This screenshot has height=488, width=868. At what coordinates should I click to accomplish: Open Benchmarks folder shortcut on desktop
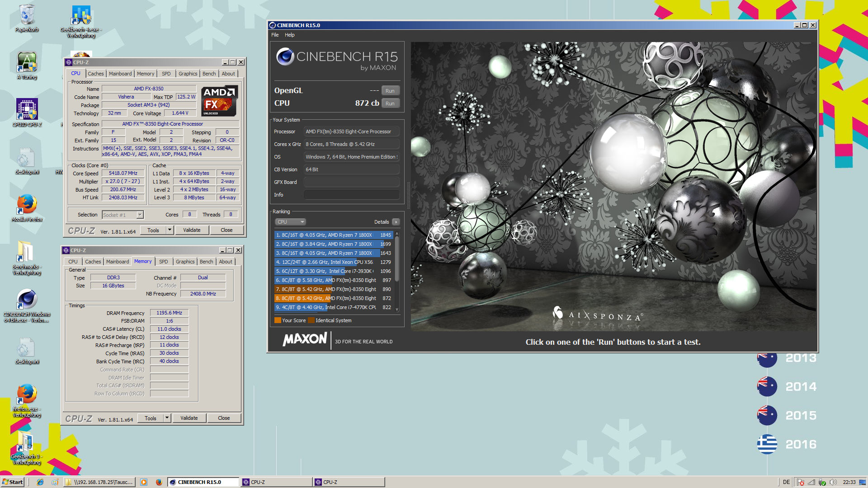(27, 258)
